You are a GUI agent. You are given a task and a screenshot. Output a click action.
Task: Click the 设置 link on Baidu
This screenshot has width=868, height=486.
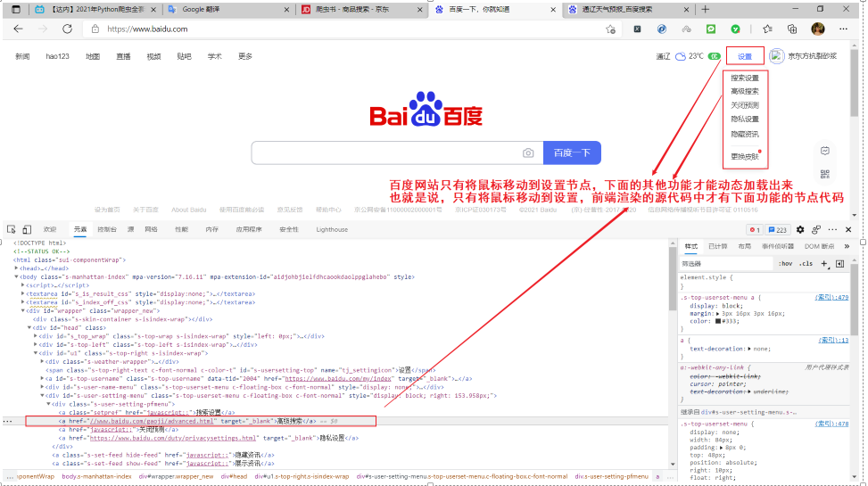tap(745, 56)
